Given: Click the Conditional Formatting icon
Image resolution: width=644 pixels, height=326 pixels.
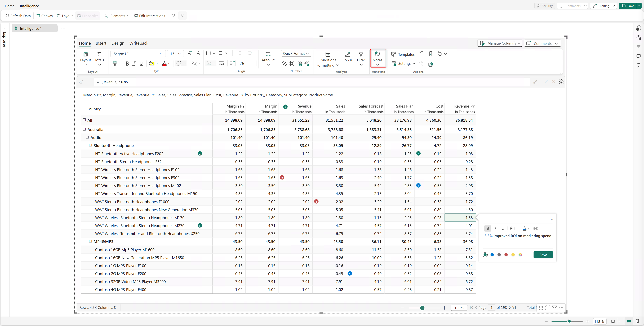Looking at the screenshot, I should tap(328, 54).
